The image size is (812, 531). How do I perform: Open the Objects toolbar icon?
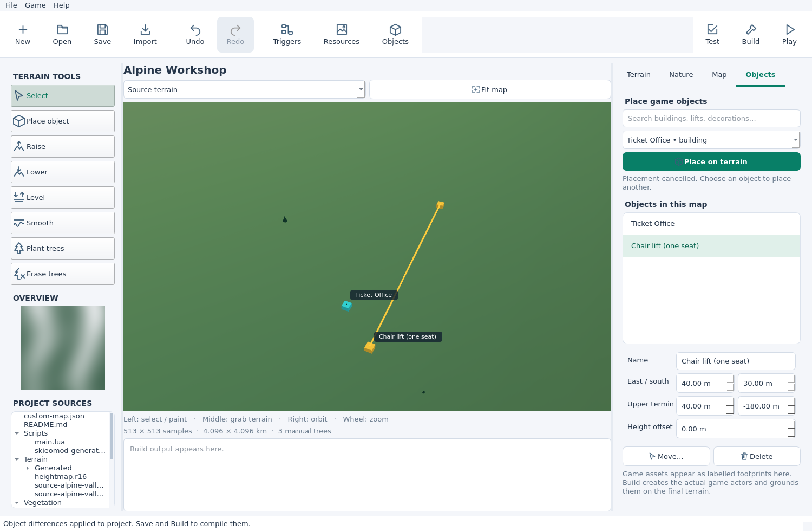(395, 35)
